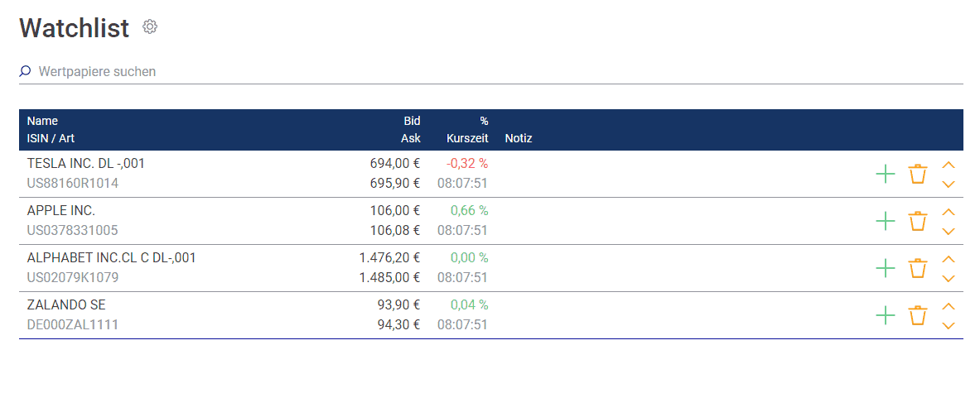980x393 pixels.
Task: Move APPLE INC. down in the list
Action: click(x=949, y=231)
